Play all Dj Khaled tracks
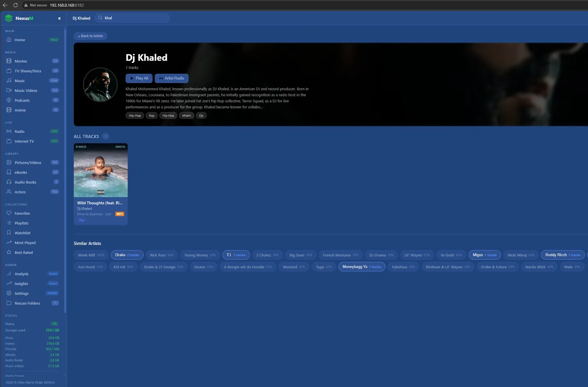This screenshot has width=588, height=387. (139, 78)
